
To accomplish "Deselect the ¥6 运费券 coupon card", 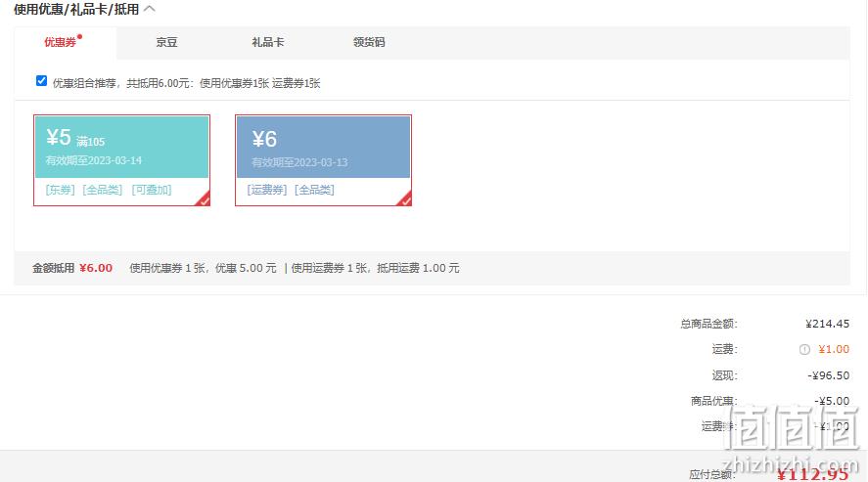I will [x=323, y=160].
